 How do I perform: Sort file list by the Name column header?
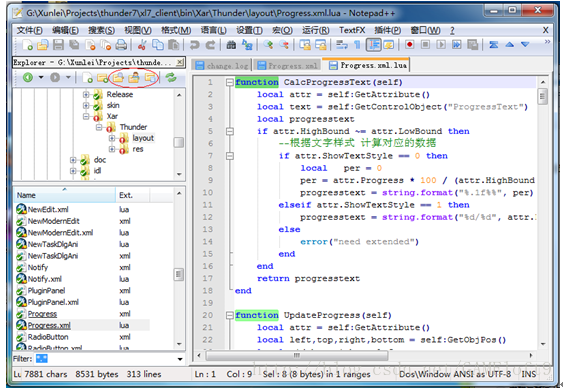coord(65,195)
